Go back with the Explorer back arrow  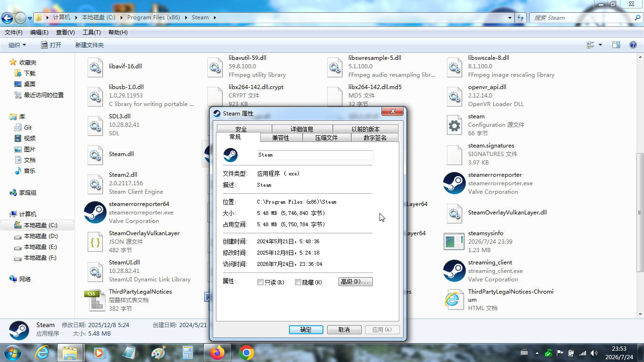pyautogui.click(x=7, y=18)
